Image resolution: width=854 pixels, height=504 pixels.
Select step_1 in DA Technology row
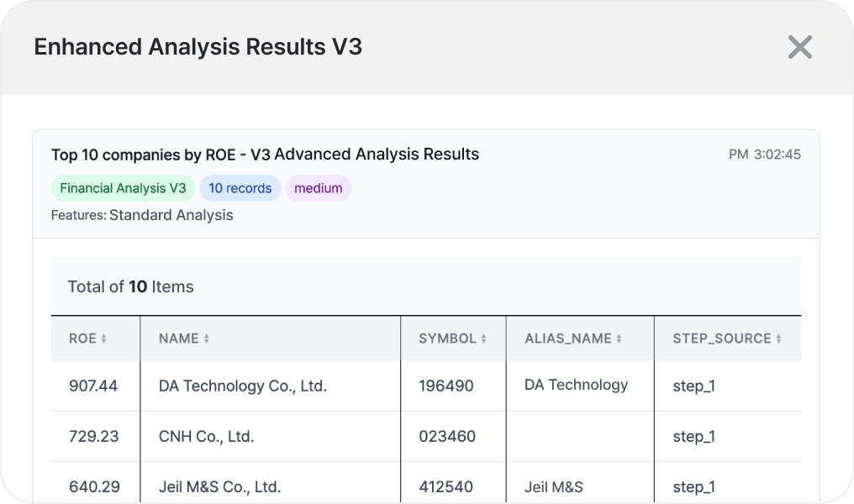coord(694,386)
